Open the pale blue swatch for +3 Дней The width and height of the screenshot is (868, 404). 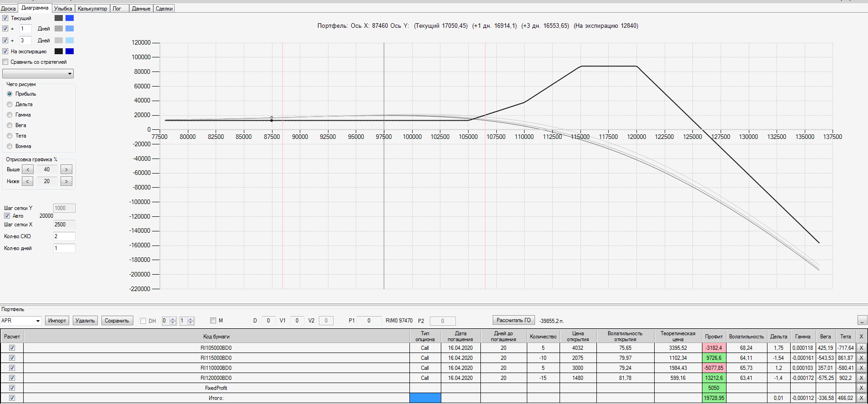70,41
